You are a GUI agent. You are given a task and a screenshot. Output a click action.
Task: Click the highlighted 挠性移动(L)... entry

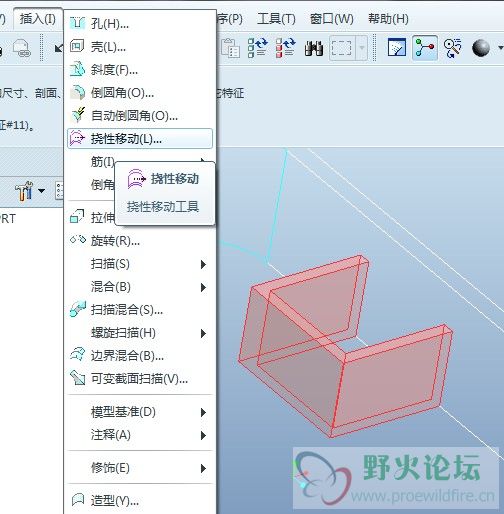pyautogui.click(x=140, y=138)
